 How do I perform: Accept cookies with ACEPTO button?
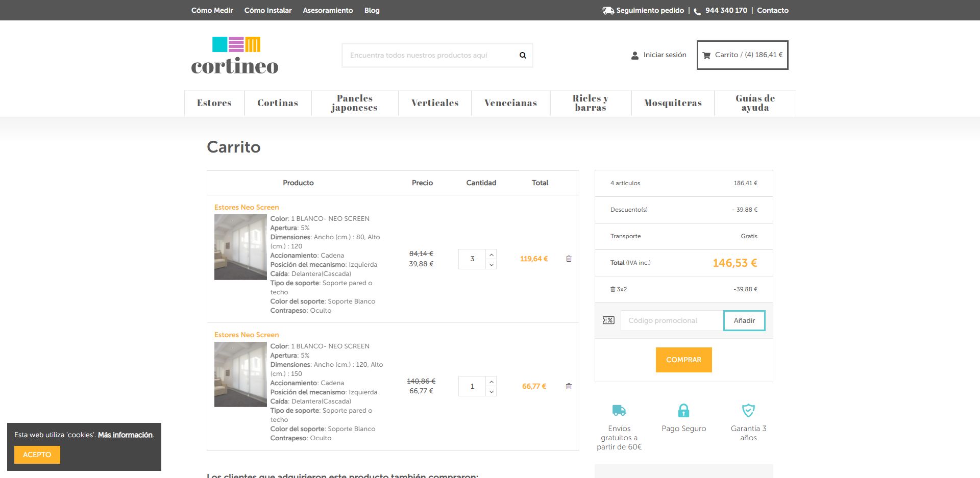point(37,455)
